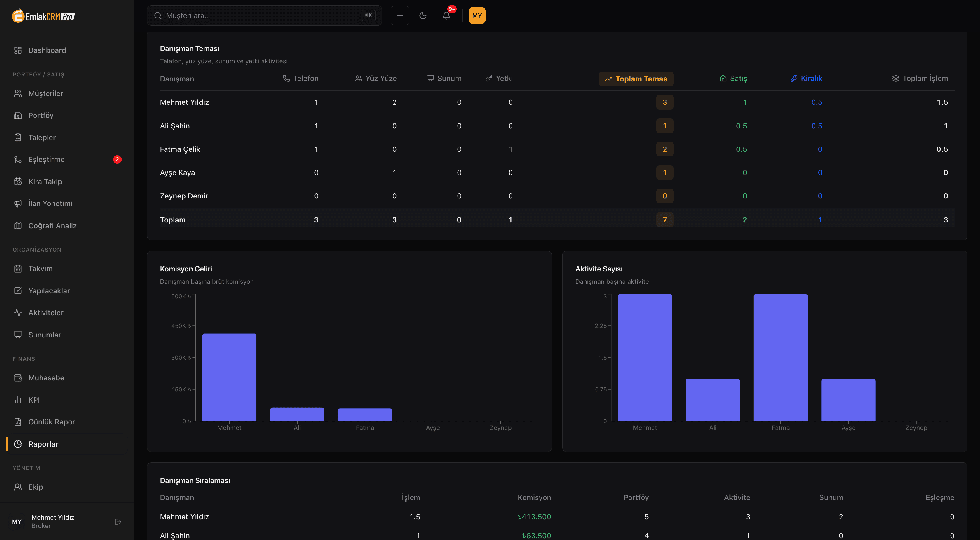This screenshot has width=980, height=540.
Task: Go to Müşteriler in the sidebar
Action: pyautogui.click(x=67, y=93)
